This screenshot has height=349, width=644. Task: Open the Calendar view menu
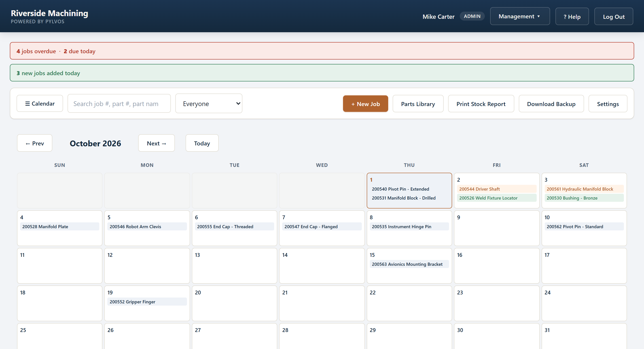[40, 103]
